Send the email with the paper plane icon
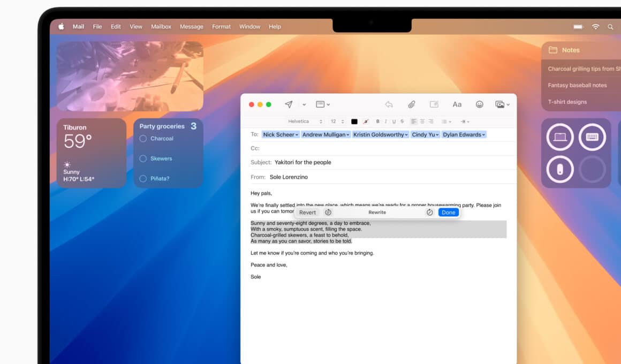This screenshot has height=364, width=621. pos(289,104)
